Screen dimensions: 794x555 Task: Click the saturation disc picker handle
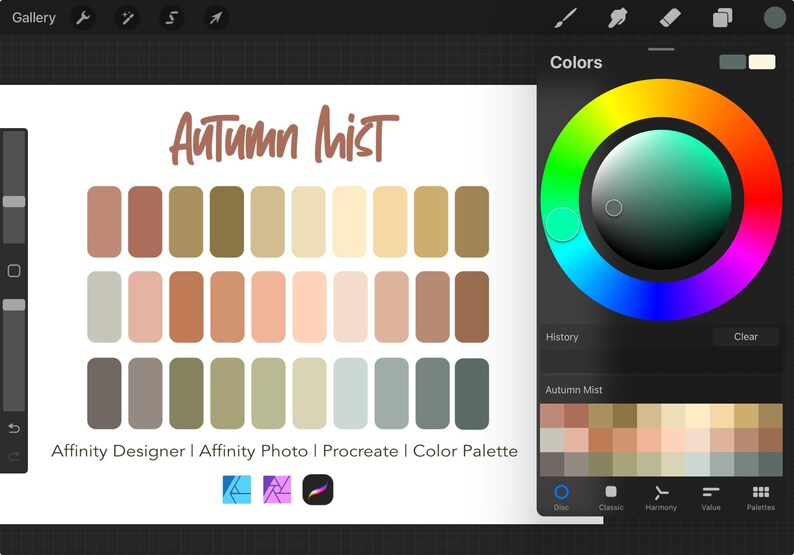coord(613,207)
